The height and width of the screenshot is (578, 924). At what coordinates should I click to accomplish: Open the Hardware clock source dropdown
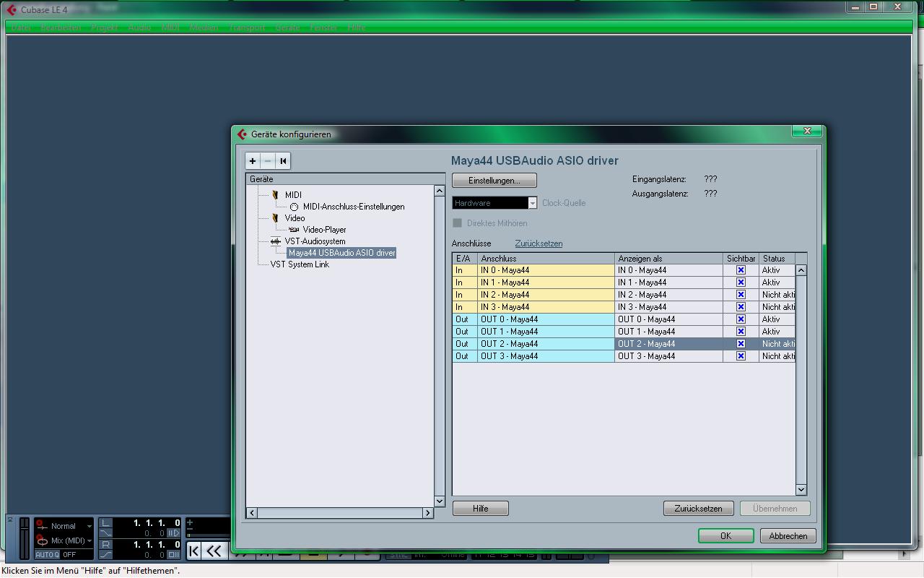[532, 204]
